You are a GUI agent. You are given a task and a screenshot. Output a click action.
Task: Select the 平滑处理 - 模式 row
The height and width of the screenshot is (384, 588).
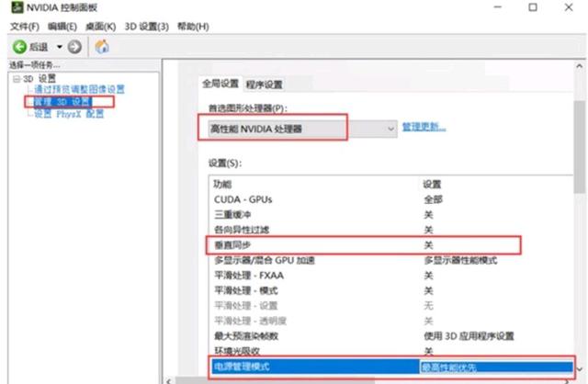tap(390, 290)
